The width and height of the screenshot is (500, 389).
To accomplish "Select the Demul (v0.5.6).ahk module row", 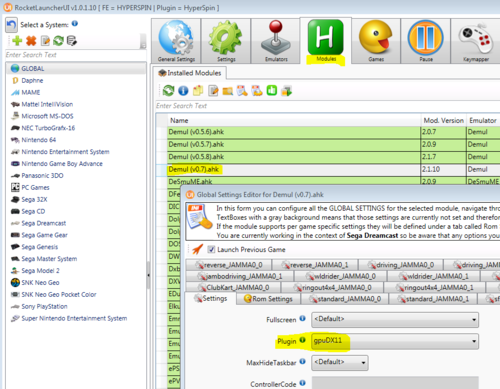I will tap(328, 132).
